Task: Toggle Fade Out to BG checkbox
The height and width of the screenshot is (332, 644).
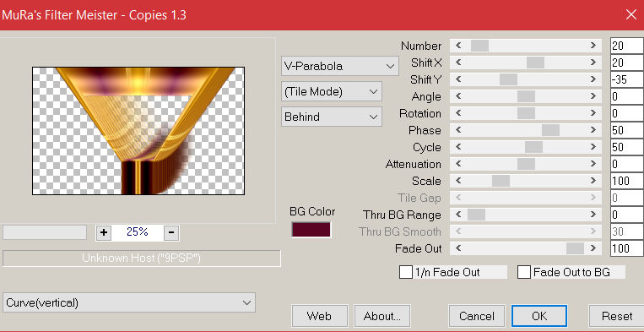Action: 523,272
